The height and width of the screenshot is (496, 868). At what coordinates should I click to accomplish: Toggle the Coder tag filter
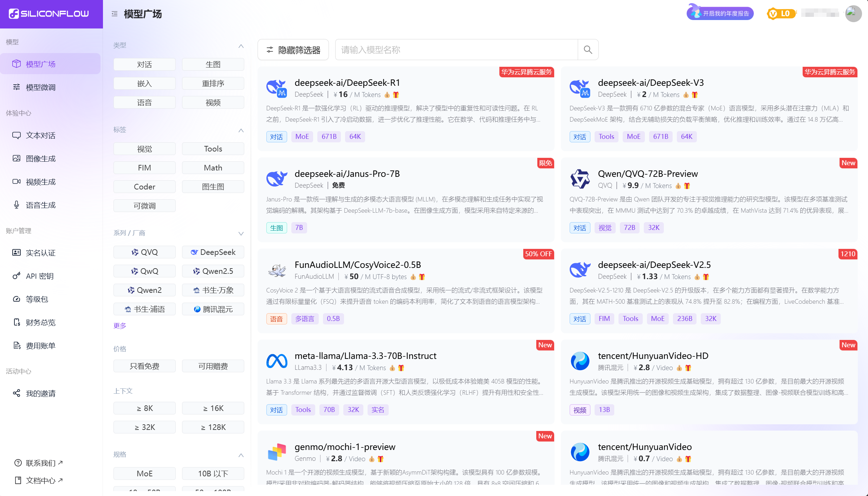coord(144,187)
